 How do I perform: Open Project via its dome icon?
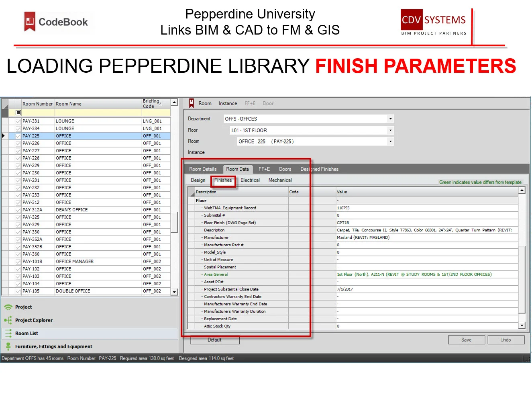[8, 307]
